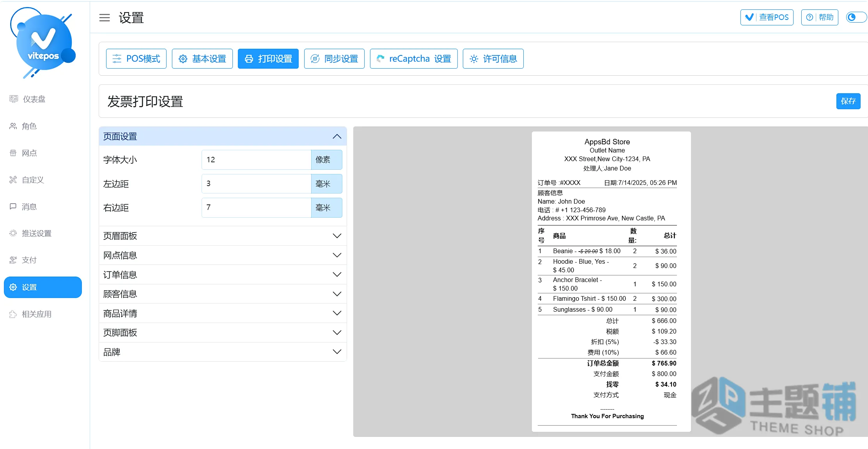Screen dimensions: 868x449
Task: Click the puzzle icon beside 相关应用
Action: point(13,314)
